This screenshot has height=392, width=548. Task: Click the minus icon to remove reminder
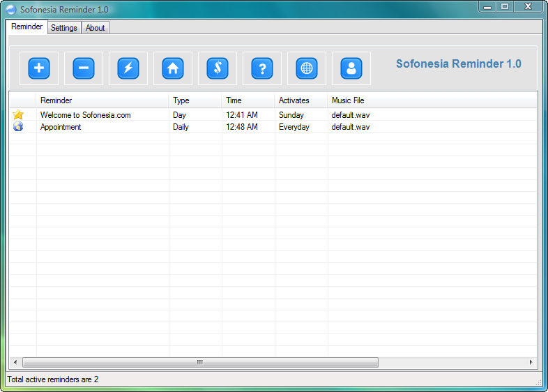(x=84, y=68)
